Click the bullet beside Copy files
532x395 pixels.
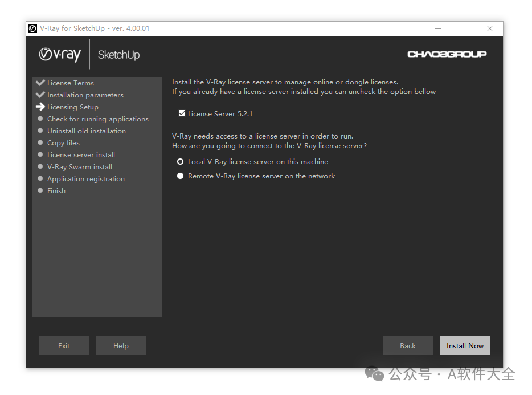point(40,142)
